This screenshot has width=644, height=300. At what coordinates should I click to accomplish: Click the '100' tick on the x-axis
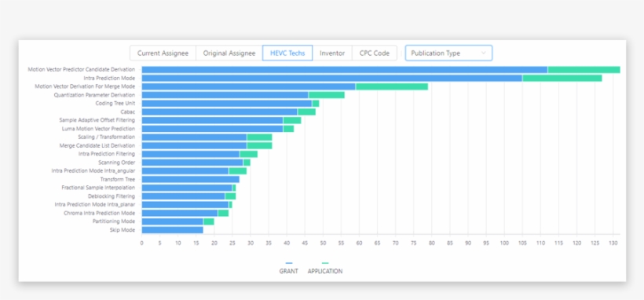point(504,243)
